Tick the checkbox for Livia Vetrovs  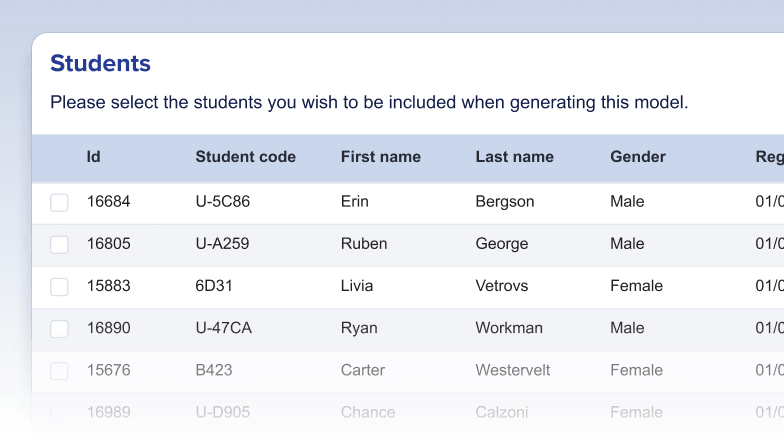tap(59, 286)
